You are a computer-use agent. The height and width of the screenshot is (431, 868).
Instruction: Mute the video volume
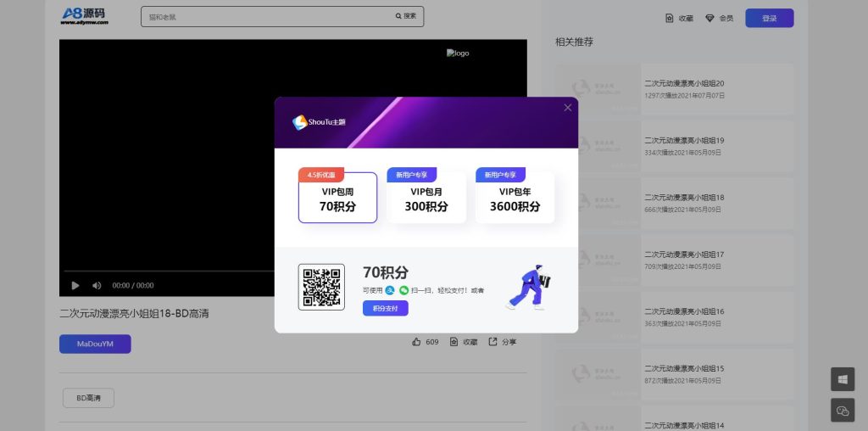(97, 285)
